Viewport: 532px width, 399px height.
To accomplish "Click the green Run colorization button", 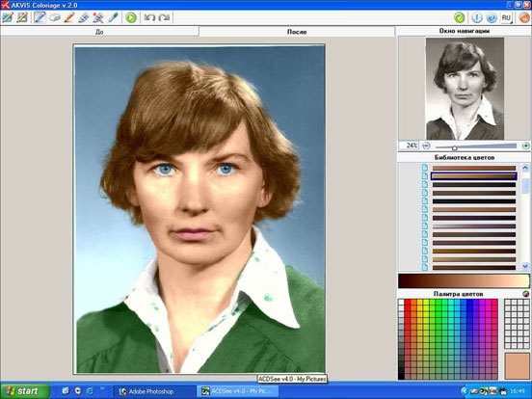I will 131,17.
